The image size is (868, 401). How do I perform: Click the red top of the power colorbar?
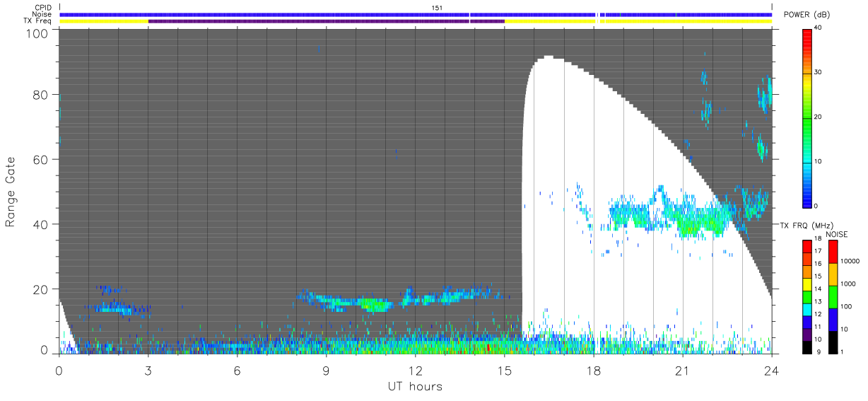[808, 35]
